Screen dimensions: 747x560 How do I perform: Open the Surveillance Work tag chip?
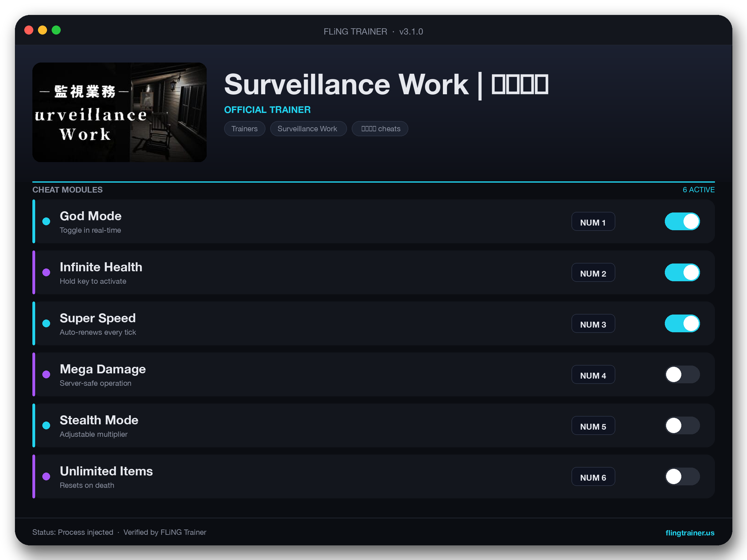[308, 128]
